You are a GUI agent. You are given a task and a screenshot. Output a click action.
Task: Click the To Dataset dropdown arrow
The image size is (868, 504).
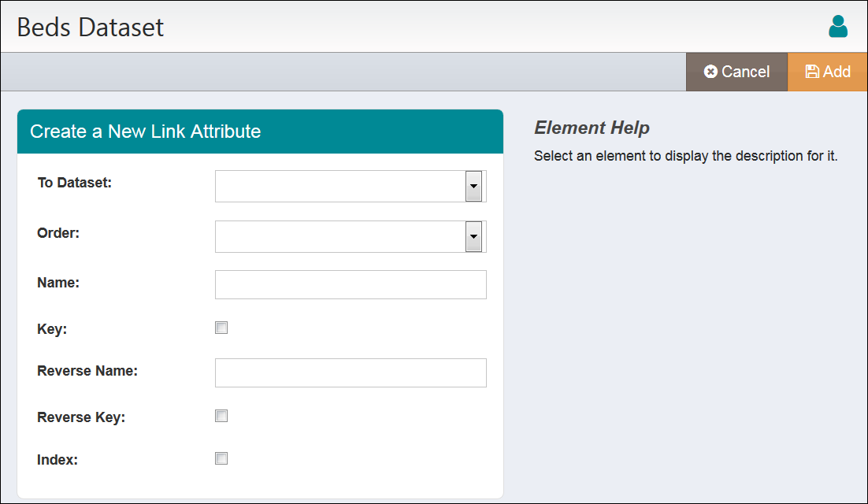(475, 186)
